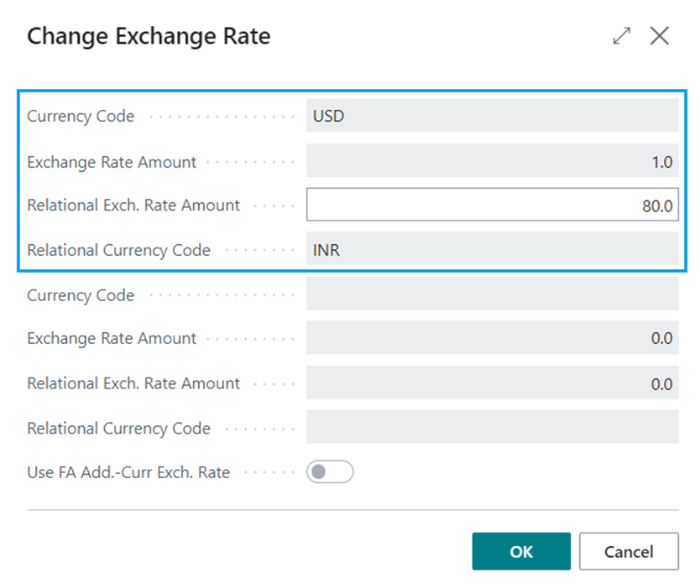Click the first Relational Currency Code label

point(118,250)
